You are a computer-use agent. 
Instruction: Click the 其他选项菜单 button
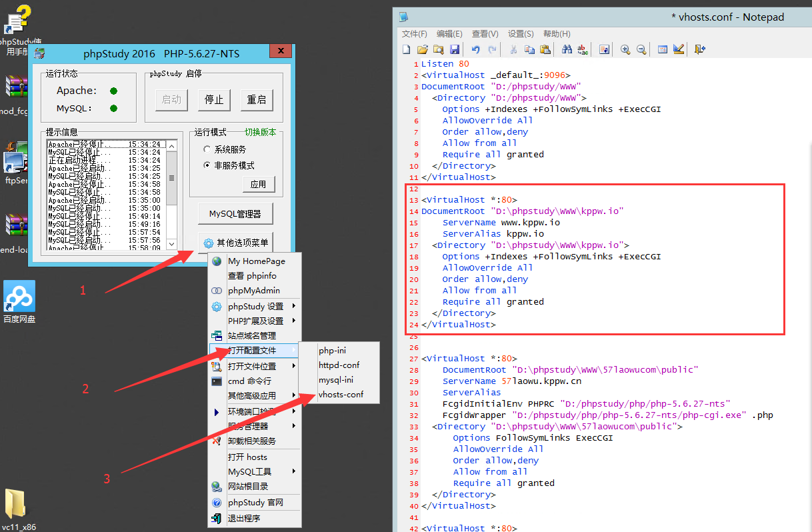tap(236, 243)
